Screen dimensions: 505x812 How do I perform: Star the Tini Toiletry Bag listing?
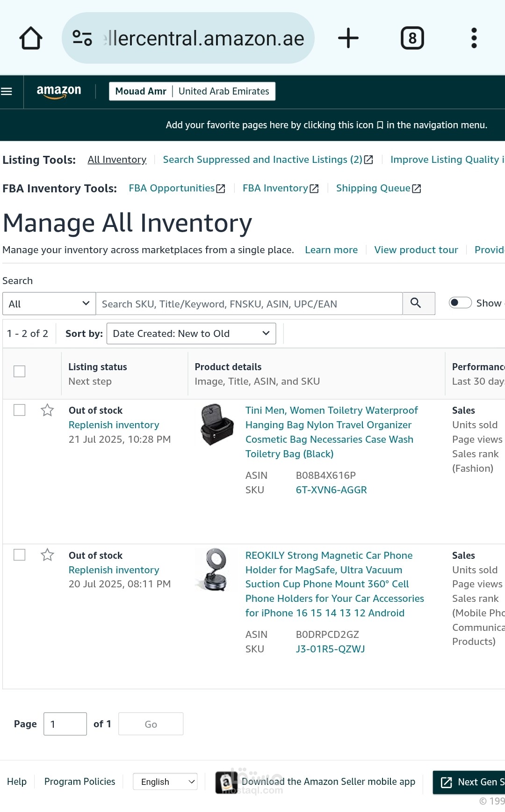coord(47,410)
